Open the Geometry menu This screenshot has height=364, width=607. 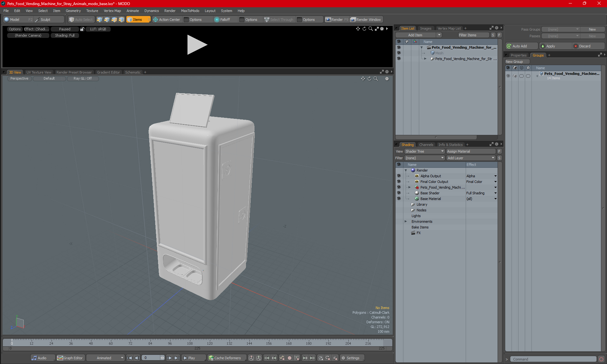pyautogui.click(x=73, y=11)
